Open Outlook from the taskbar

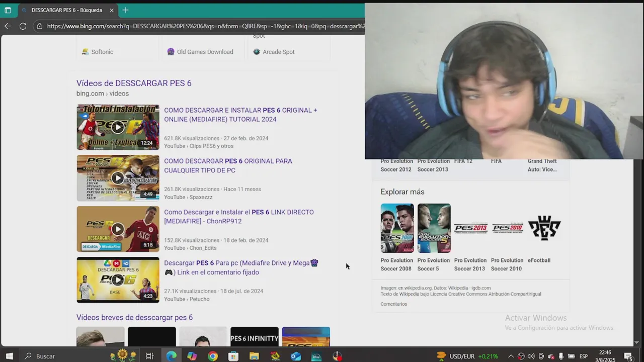click(296, 356)
